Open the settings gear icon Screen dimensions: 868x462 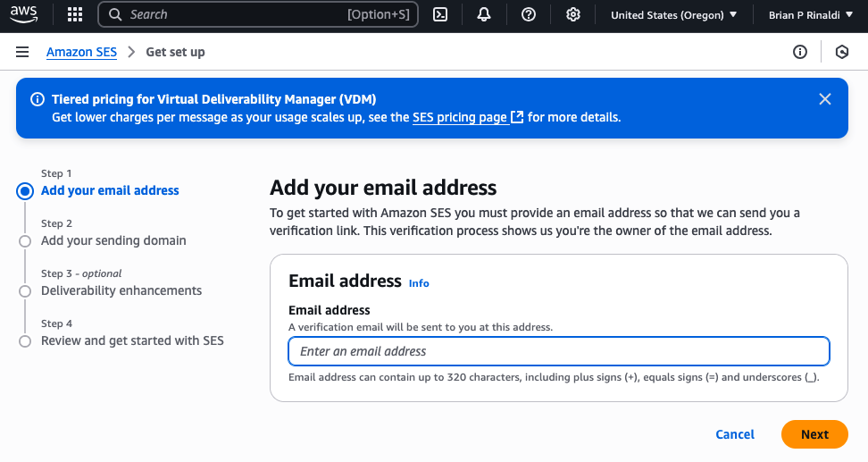point(573,15)
